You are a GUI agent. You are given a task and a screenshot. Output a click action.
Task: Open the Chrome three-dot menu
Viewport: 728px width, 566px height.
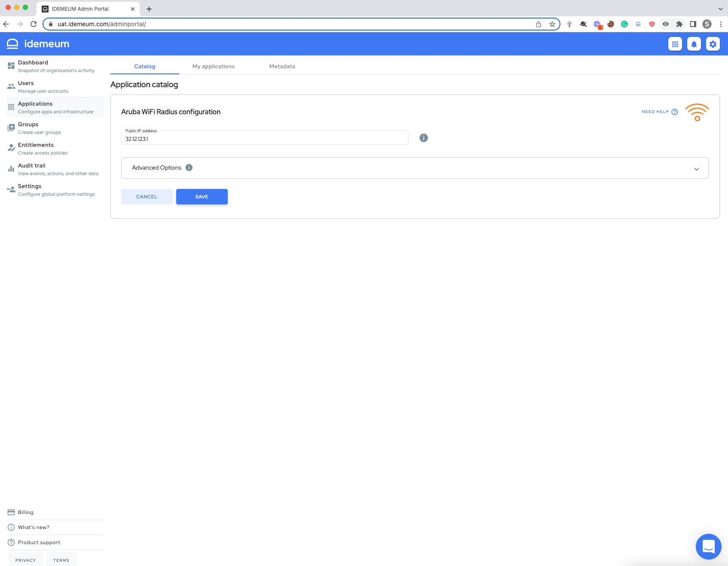721,24
